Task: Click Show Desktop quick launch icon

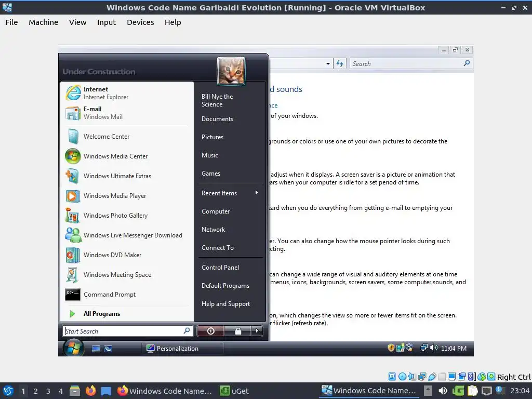Action: pyautogui.click(x=96, y=349)
